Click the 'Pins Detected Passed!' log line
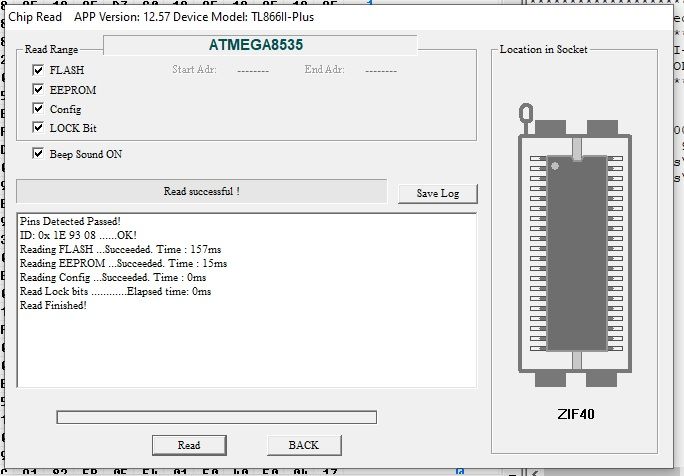The width and height of the screenshot is (684, 476). click(70, 221)
